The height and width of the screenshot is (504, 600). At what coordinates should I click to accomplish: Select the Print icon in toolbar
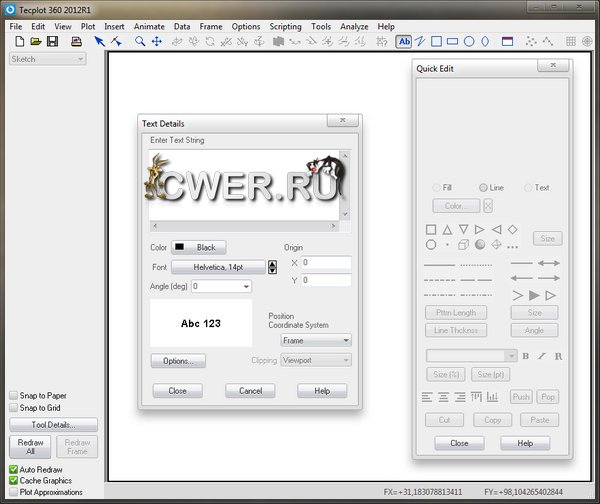(x=75, y=41)
